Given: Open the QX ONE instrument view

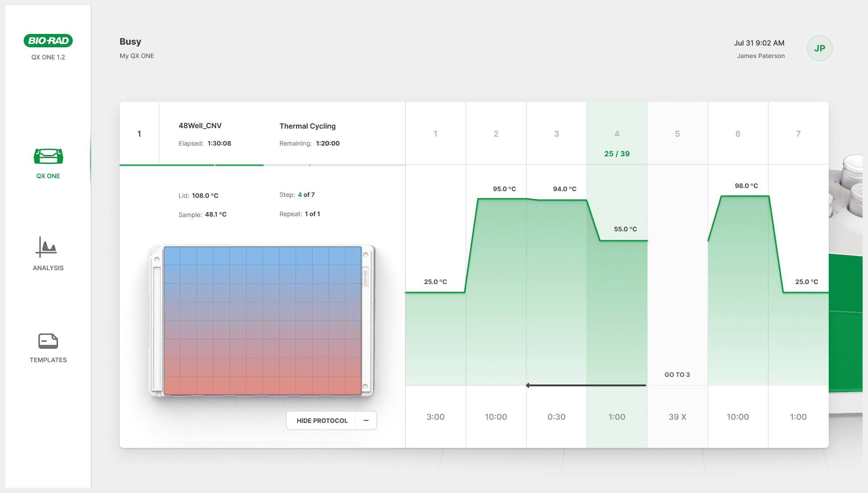Looking at the screenshot, I should (x=48, y=157).
